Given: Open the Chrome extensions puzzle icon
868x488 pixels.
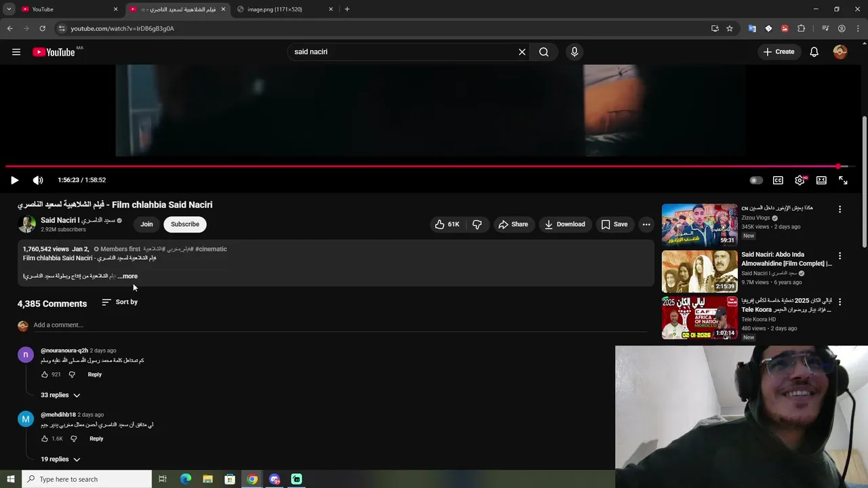Looking at the screenshot, I should 802,28.
